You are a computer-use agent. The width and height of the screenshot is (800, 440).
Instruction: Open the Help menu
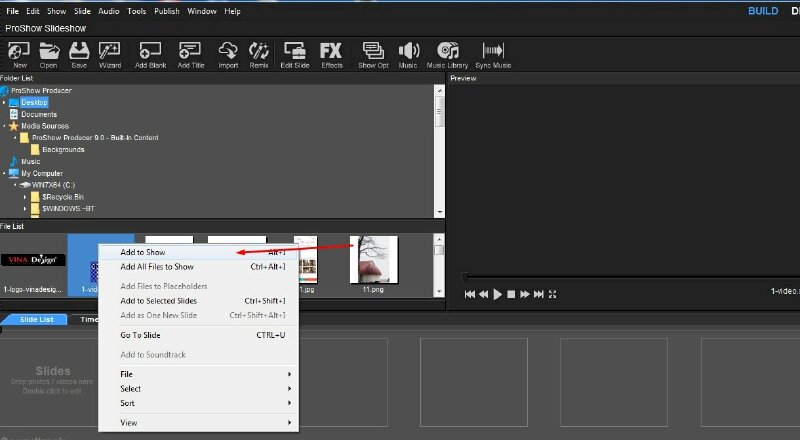[232, 11]
